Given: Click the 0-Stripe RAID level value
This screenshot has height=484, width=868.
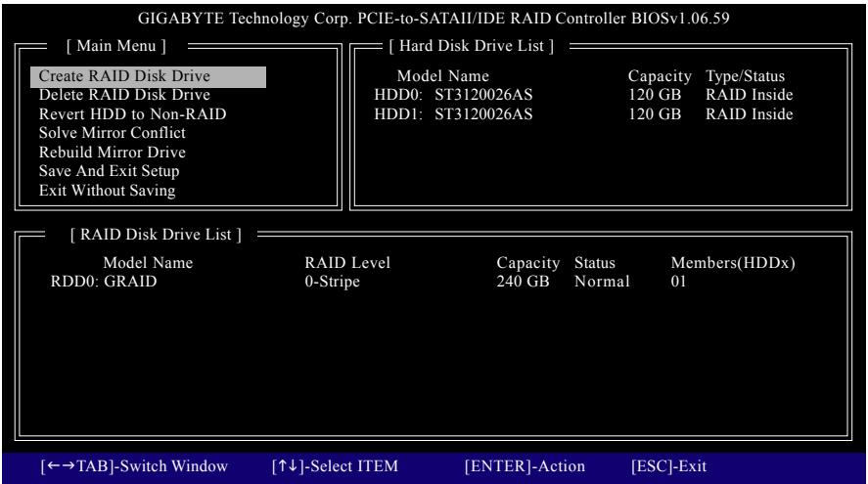Looking at the screenshot, I should [x=332, y=282].
